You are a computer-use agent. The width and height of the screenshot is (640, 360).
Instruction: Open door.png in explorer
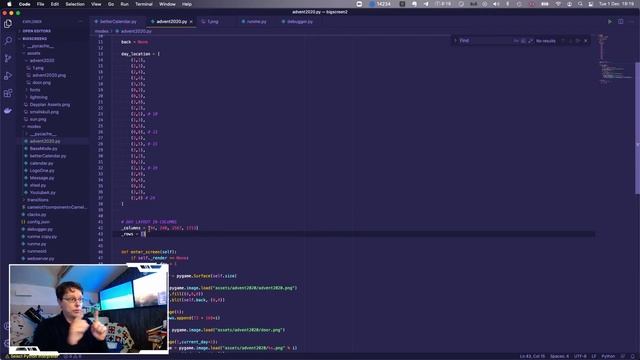click(42, 82)
